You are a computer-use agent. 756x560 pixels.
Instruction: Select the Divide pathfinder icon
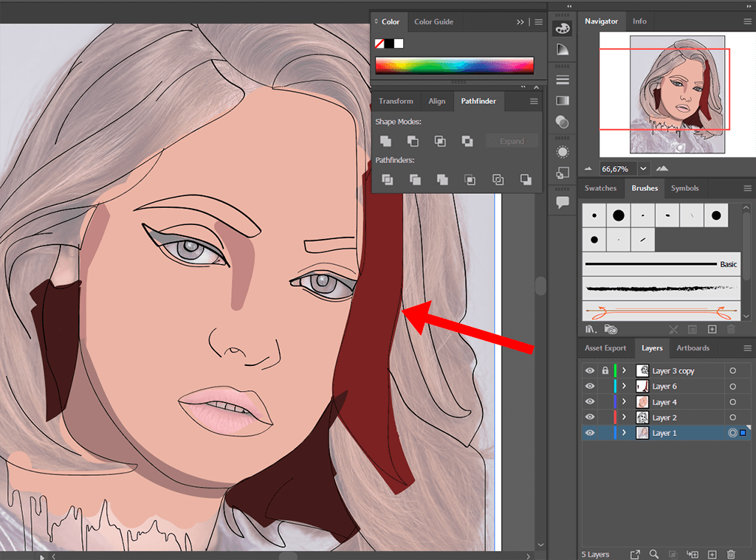[387, 179]
